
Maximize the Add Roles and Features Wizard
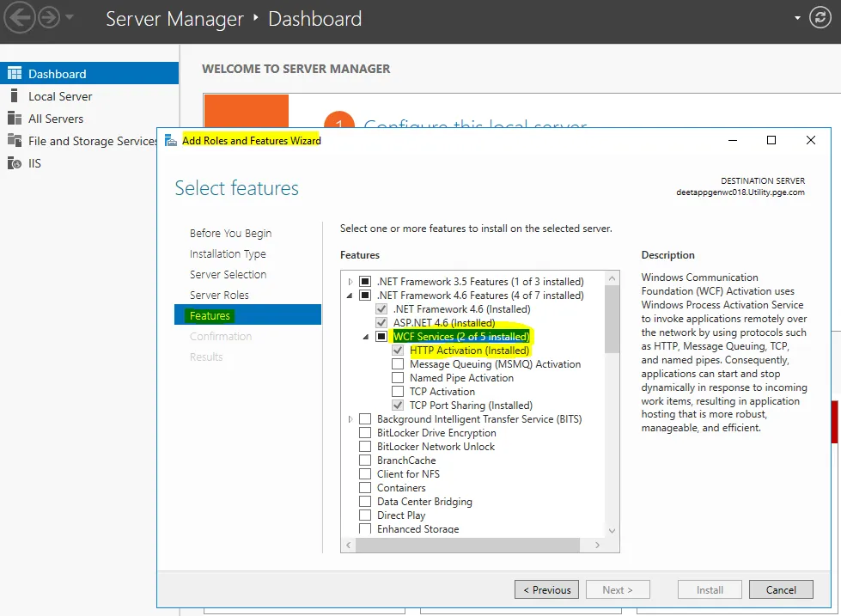(771, 140)
